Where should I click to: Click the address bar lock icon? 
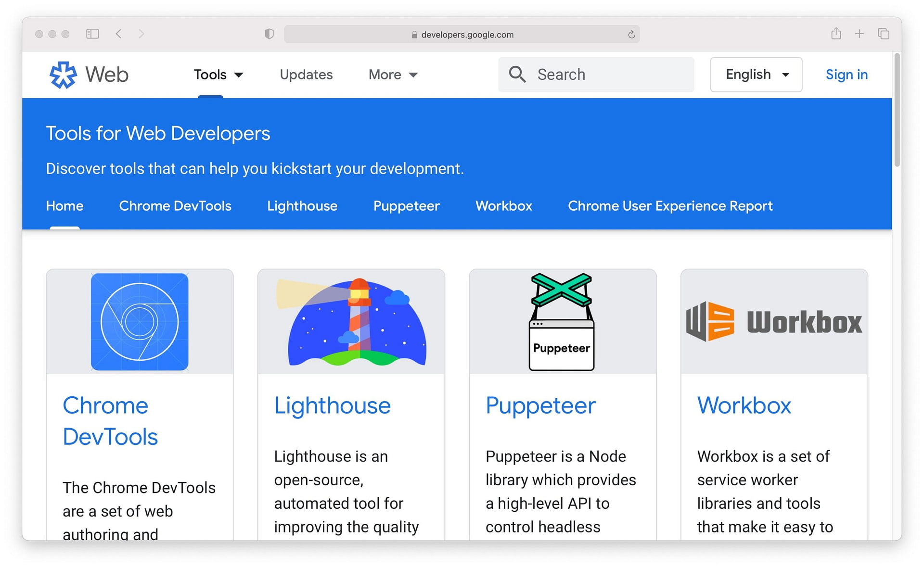pos(414,35)
